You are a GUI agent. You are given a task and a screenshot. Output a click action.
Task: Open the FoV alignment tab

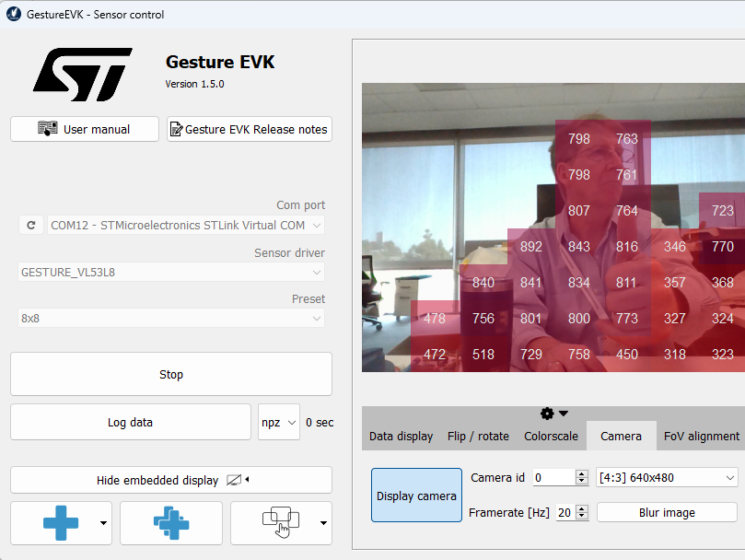(701, 436)
